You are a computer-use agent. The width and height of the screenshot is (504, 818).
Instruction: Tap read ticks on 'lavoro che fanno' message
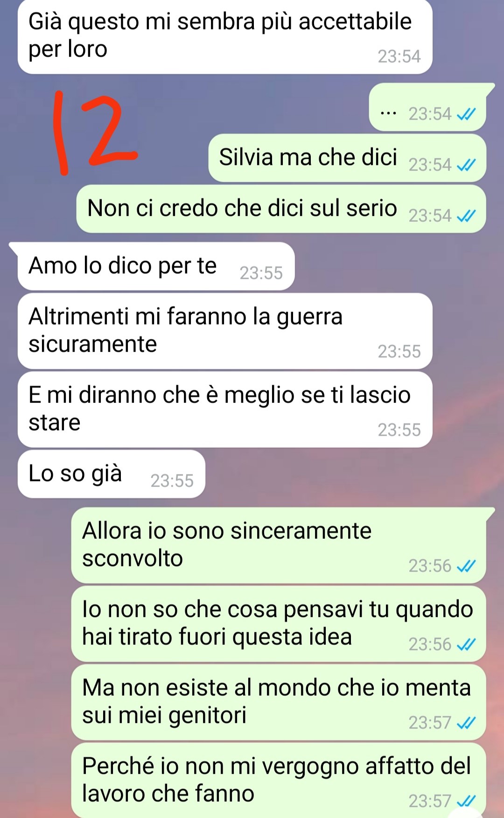click(x=466, y=801)
